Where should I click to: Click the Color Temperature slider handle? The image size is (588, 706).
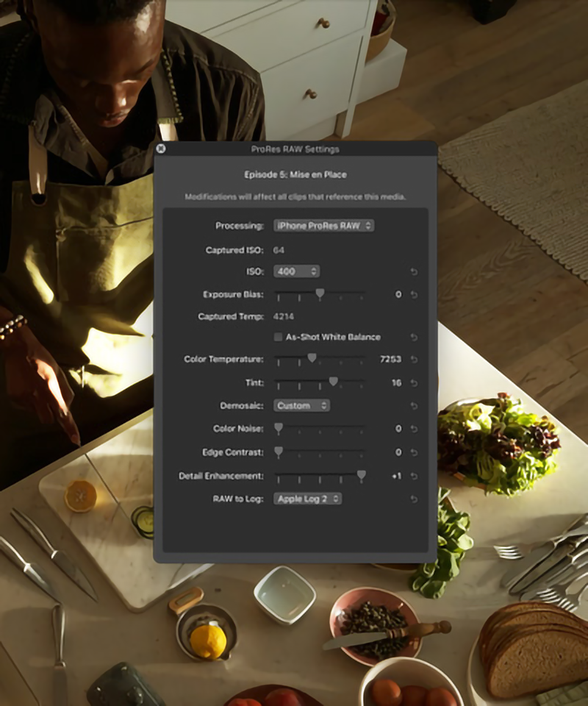pyautogui.click(x=312, y=358)
